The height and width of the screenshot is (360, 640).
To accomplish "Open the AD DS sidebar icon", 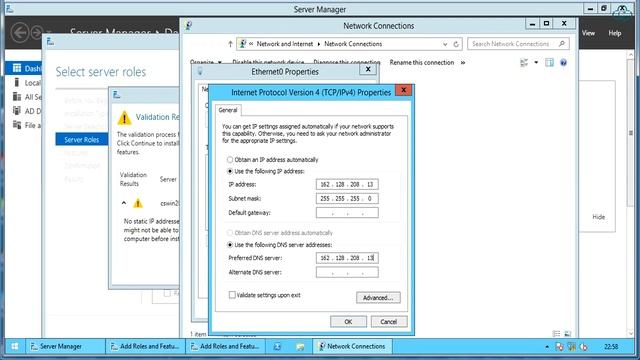I will tap(17, 111).
